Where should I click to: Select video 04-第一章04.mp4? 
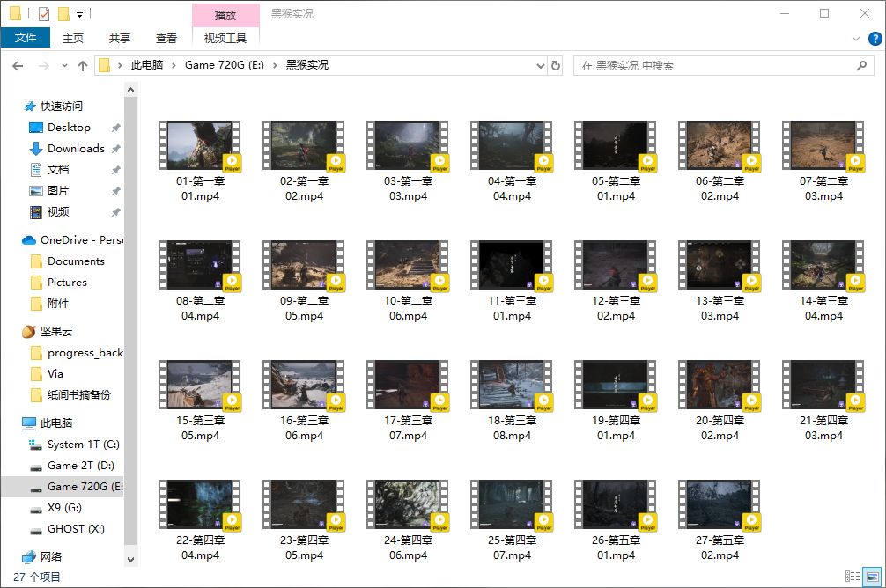[x=512, y=162]
